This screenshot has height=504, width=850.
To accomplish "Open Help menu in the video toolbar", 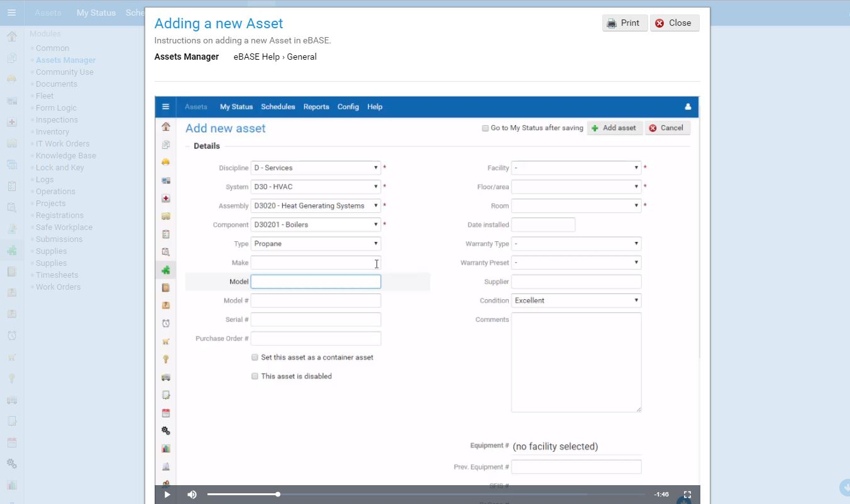I will pyautogui.click(x=375, y=107).
